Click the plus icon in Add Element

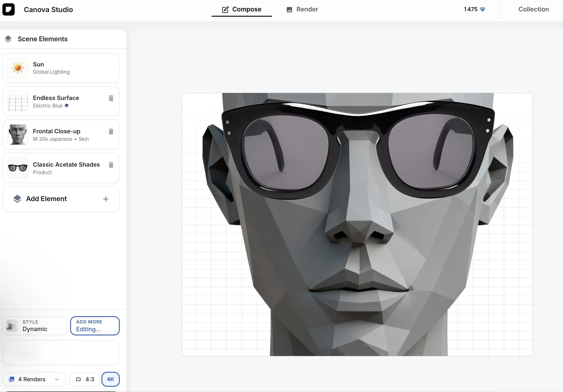(x=106, y=199)
